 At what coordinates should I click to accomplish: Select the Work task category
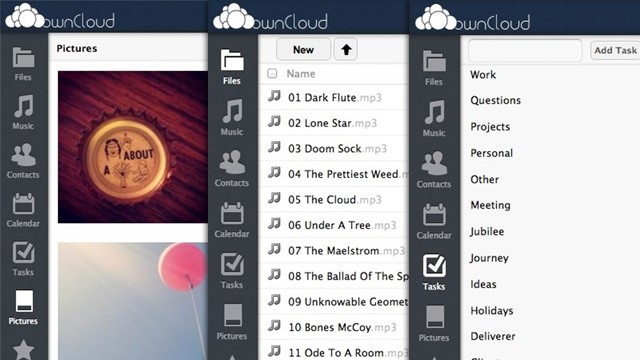click(x=483, y=75)
